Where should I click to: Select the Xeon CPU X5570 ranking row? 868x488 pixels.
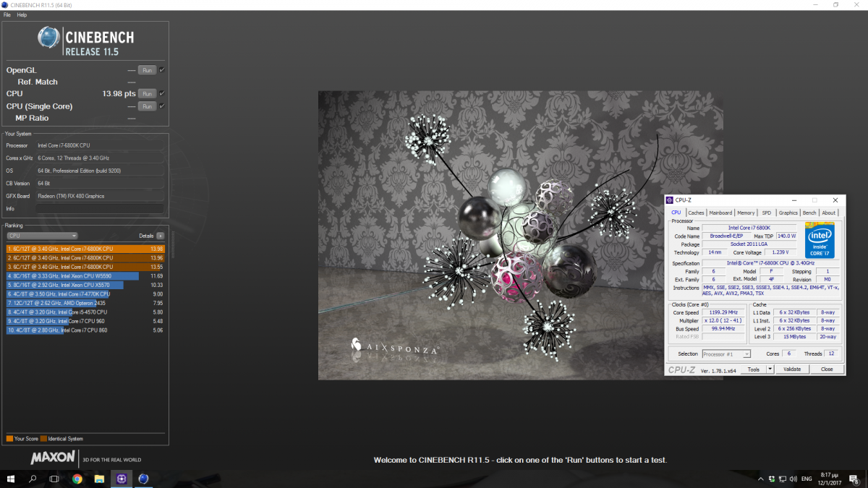[x=85, y=285]
